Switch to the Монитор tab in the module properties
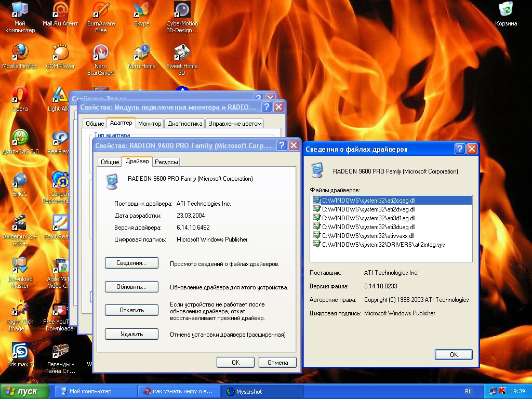This screenshot has width=532, height=399. [150, 124]
